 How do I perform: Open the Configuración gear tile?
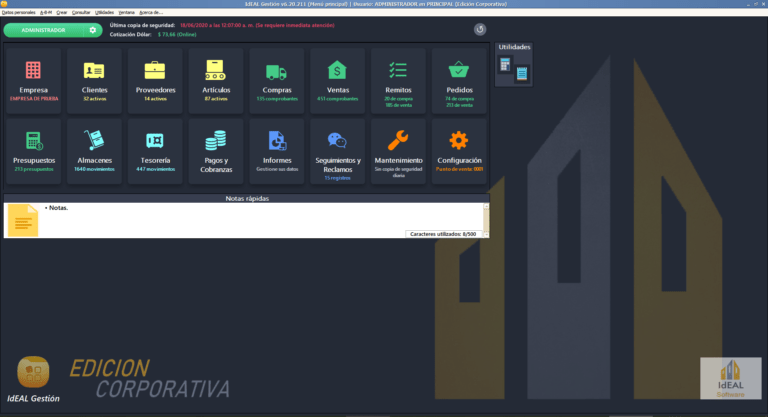459,151
